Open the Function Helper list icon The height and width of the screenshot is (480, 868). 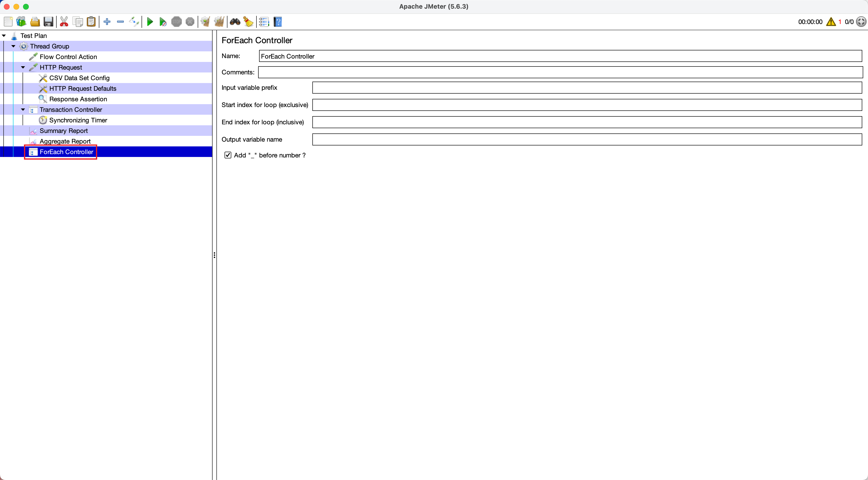click(264, 22)
